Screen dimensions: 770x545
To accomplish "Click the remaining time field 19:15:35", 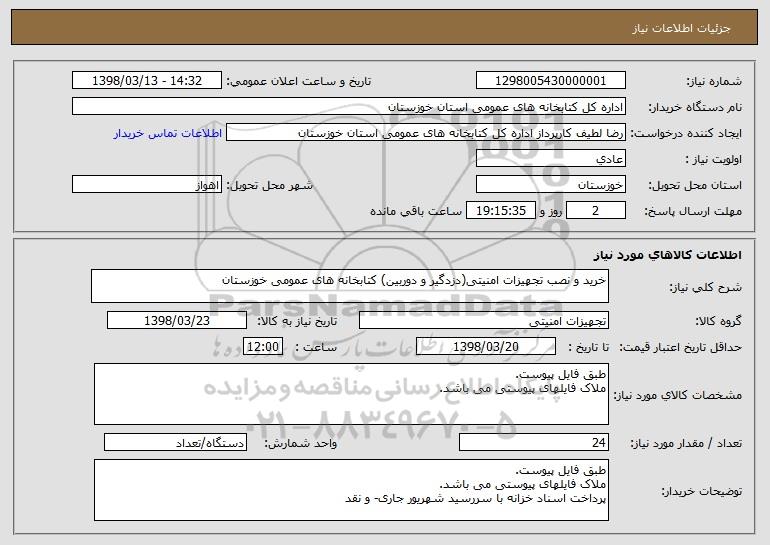I will click(500, 211).
